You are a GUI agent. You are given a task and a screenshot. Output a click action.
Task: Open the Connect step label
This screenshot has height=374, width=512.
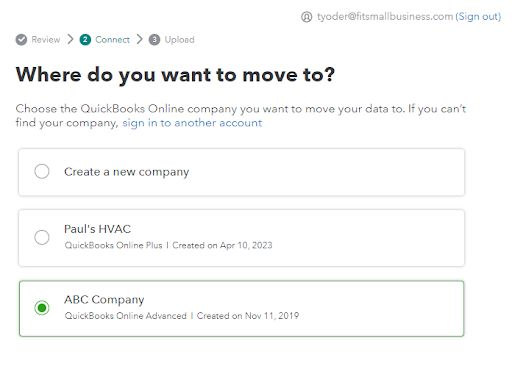(x=112, y=40)
